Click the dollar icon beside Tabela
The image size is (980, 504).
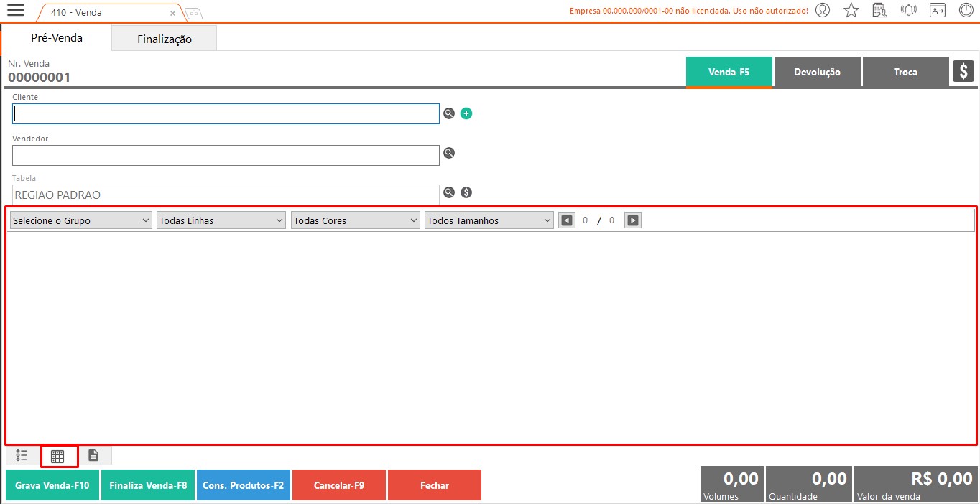coord(466,192)
